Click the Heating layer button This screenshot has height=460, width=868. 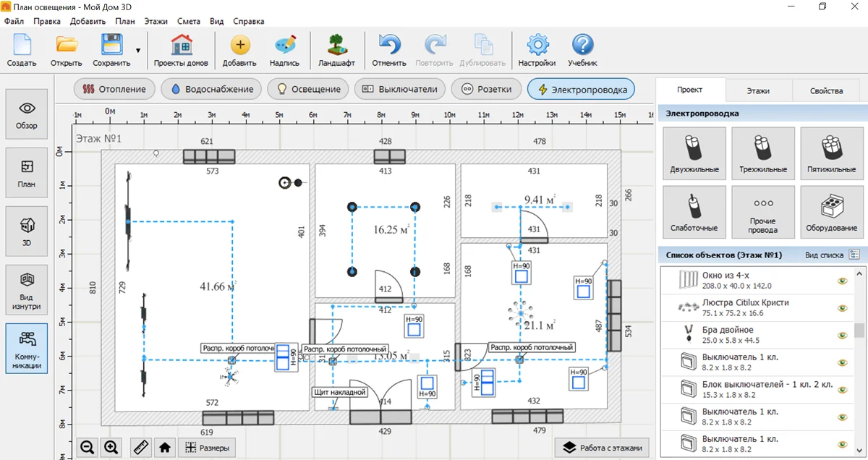click(x=114, y=90)
